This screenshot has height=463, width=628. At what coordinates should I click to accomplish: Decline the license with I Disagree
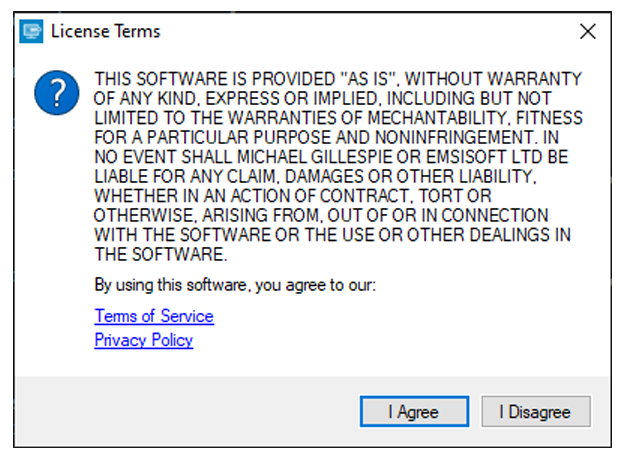(536, 411)
